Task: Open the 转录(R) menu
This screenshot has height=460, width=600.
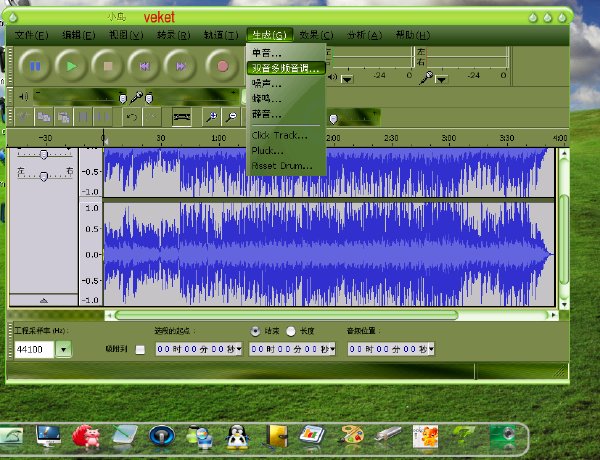Action: (x=173, y=35)
